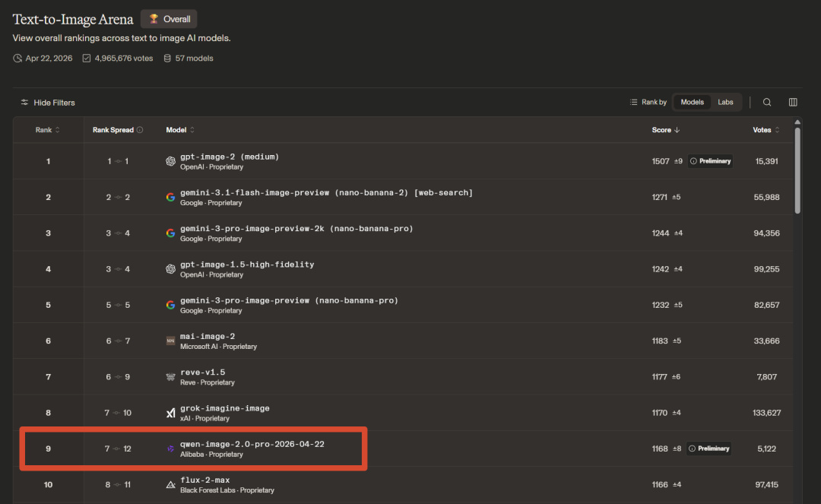Click the clock icon next to Apr 22, 2026
Image resolution: width=821 pixels, height=504 pixels.
click(x=17, y=58)
